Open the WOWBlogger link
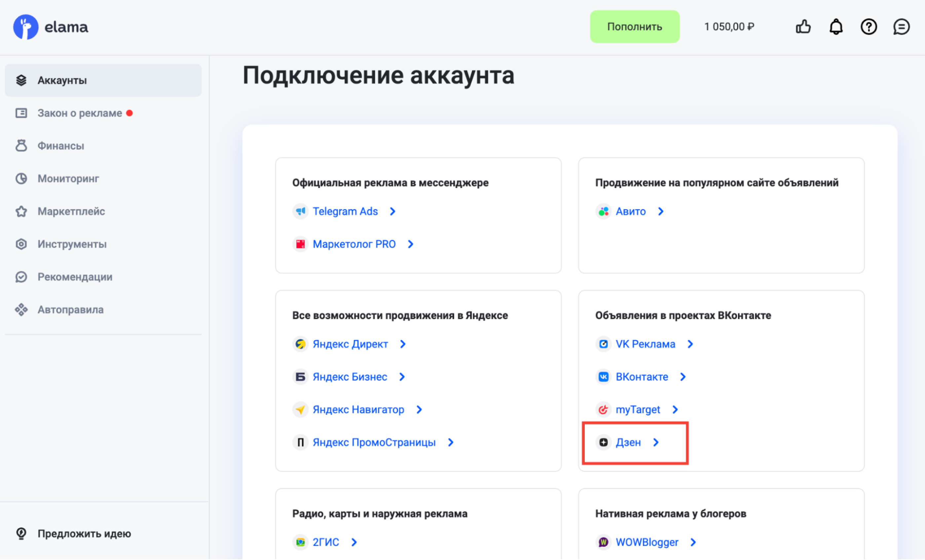 pyautogui.click(x=647, y=542)
